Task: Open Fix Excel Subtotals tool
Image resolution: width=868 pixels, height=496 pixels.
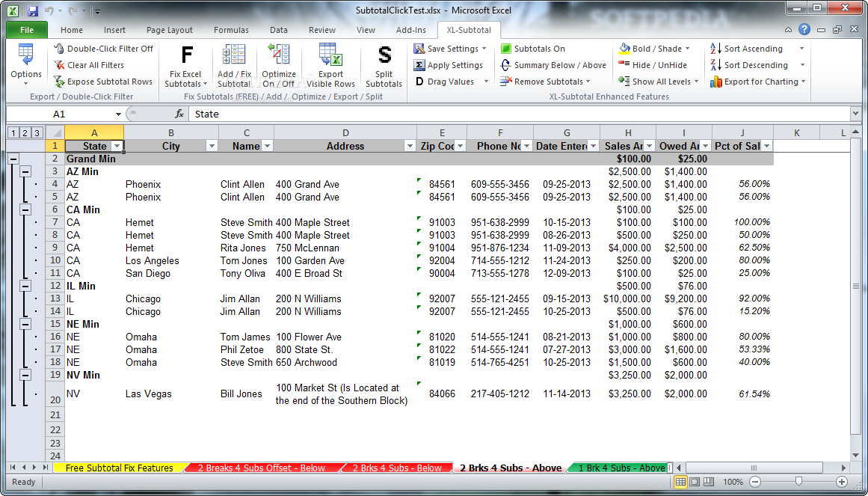Action: tap(186, 65)
